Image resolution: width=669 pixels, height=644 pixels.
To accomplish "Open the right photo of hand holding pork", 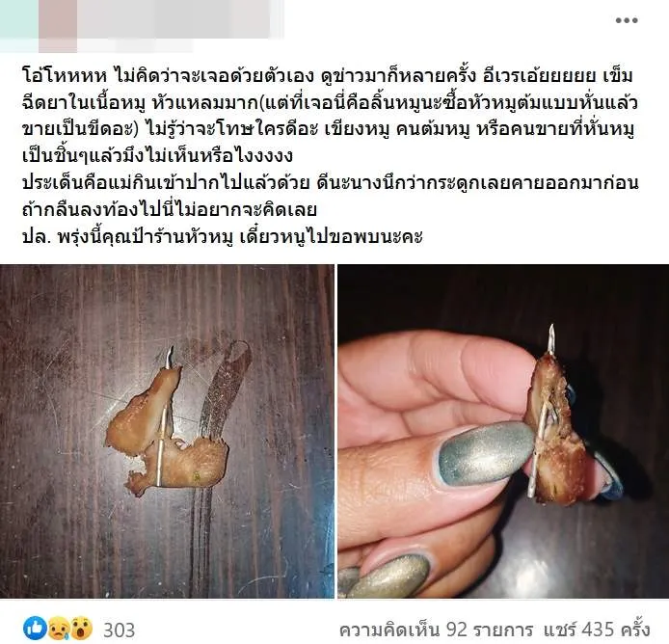I will (x=503, y=431).
